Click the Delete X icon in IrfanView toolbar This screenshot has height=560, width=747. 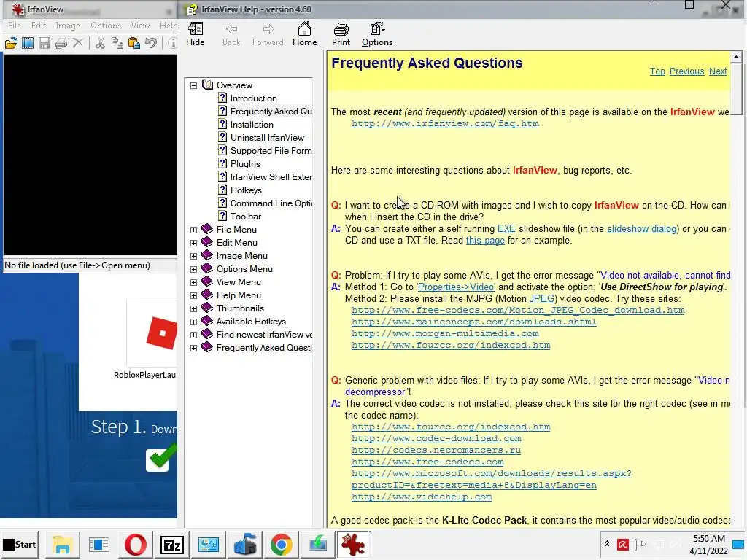click(78, 43)
